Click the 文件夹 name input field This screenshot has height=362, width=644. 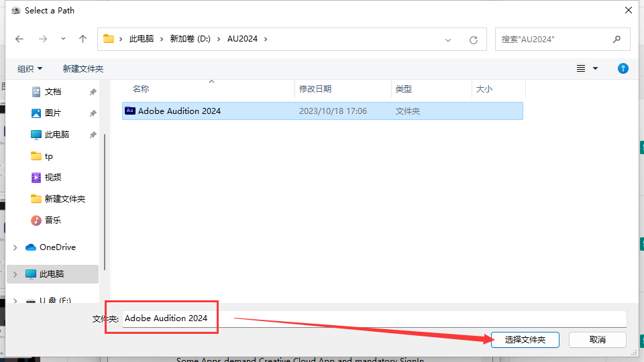click(x=374, y=318)
